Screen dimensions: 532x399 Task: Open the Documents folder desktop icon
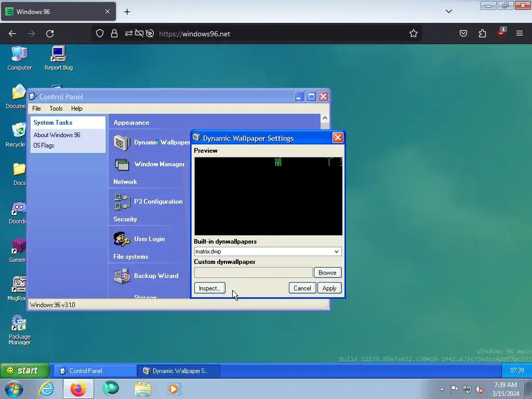pos(16,96)
